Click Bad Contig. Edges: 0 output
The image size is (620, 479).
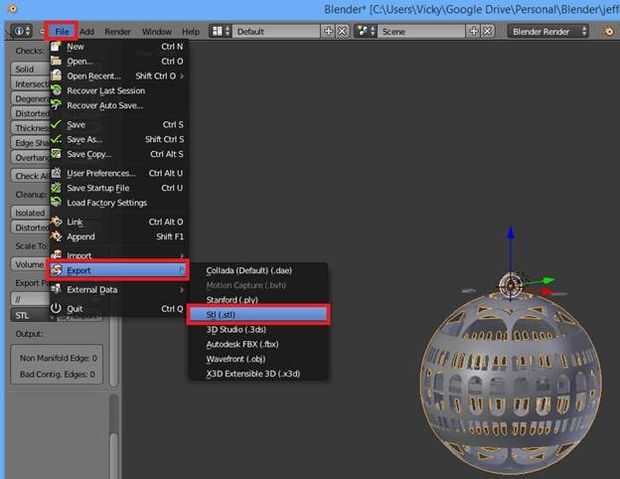pos(57,374)
